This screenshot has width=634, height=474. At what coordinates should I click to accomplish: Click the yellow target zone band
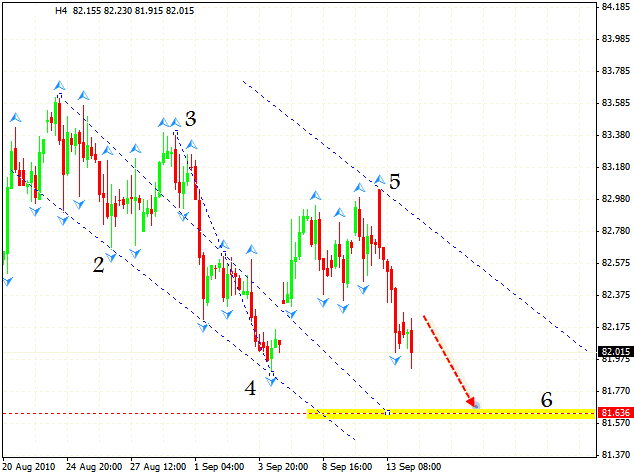(x=451, y=414)
